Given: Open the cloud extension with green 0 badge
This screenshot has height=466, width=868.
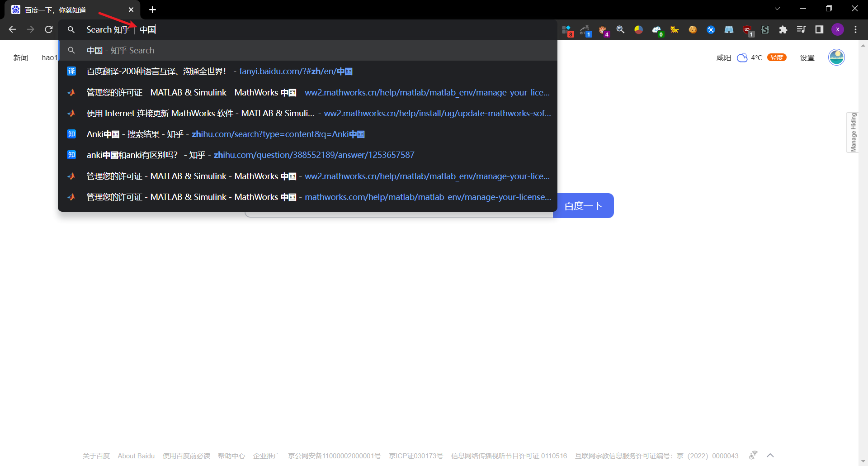Looking at the screenshot, I should tap(657, 30).
